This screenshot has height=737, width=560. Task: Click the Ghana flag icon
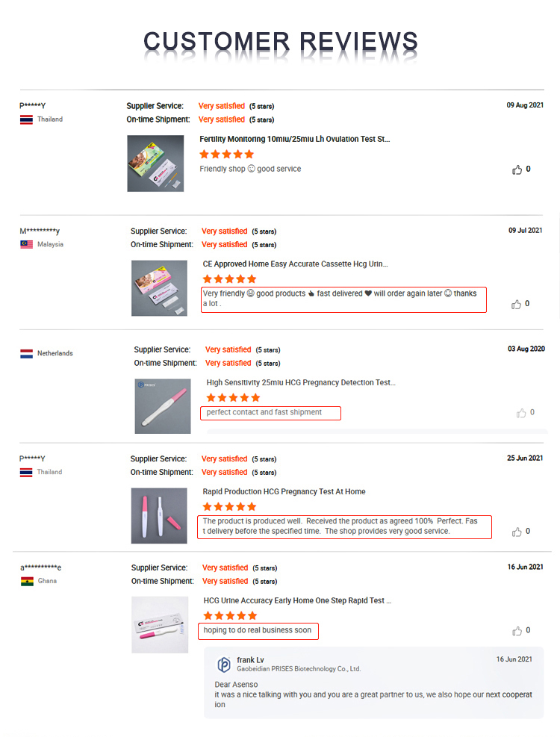tap(27, 581)
